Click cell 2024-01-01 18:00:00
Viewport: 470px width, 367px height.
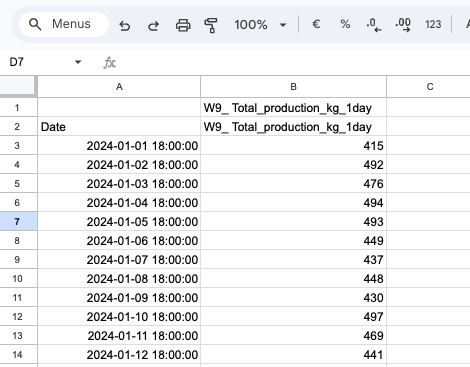[119, 146]
